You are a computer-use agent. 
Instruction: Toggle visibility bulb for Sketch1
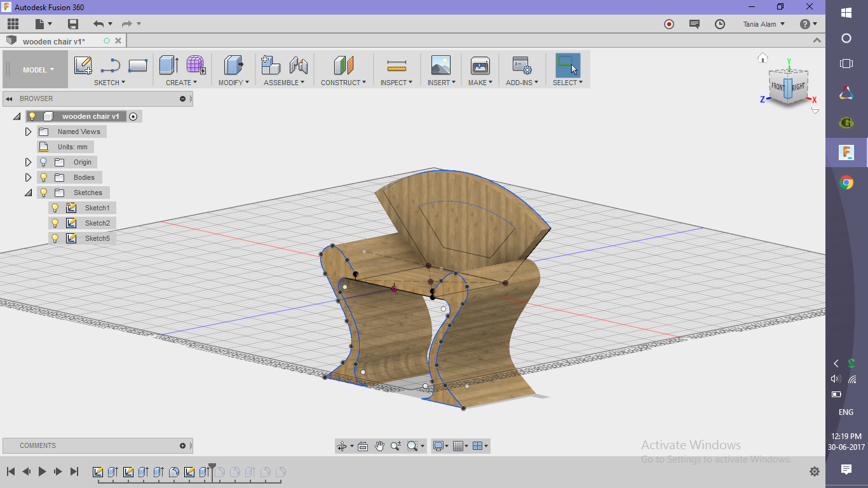pyautogui.click(x=55, y=208)
